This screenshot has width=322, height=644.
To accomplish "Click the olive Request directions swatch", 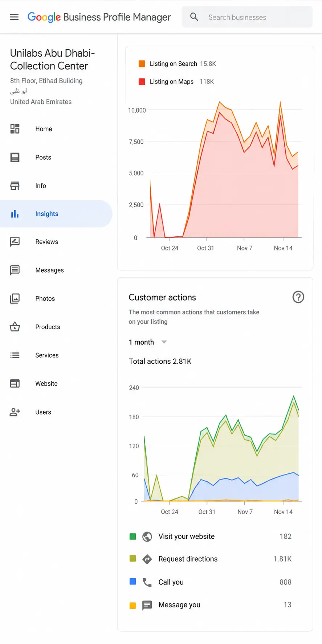I will coord(133,558).
